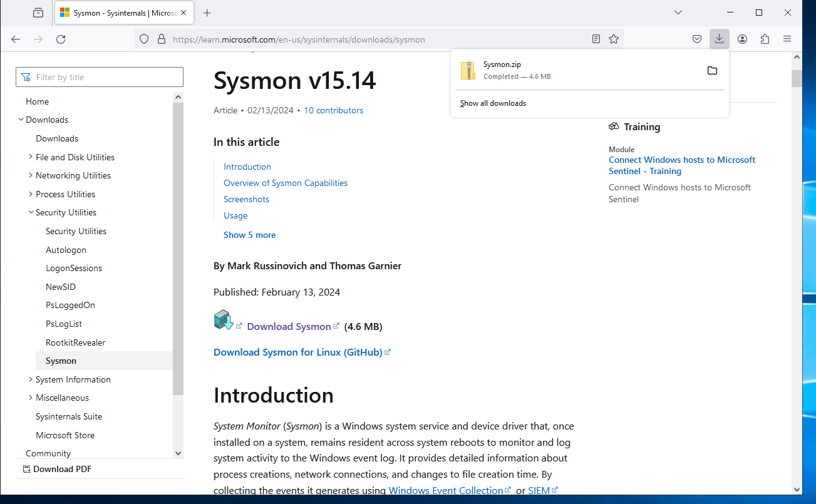The width and height of the screenshot is (816, 504).
Task: Expand Networking Utilities
Action: point(31,175)
